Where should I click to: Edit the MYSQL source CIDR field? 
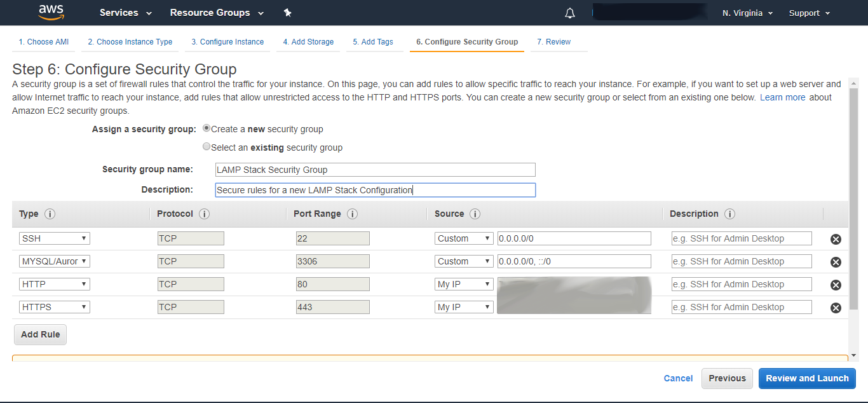574,261
